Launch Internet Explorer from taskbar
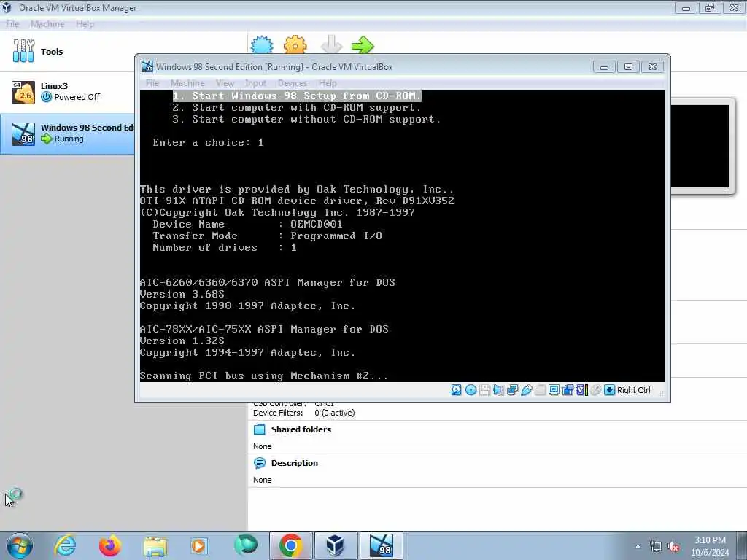The image size is (747, 560). [x=65, y=545]
